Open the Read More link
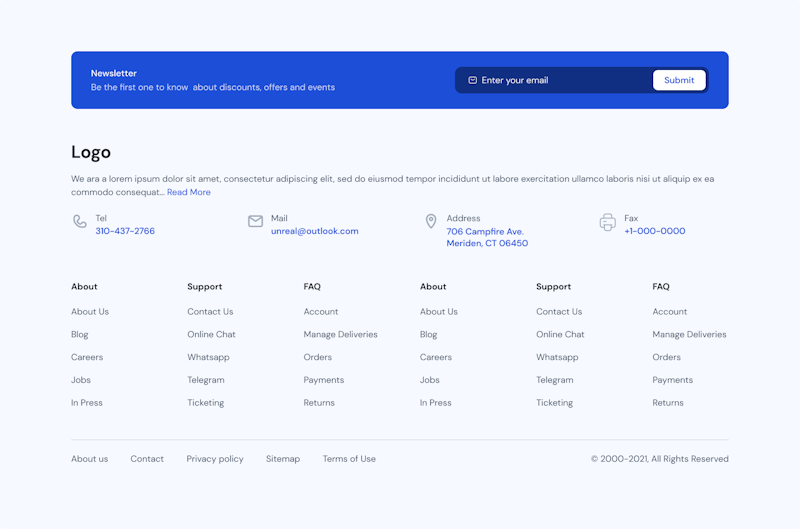The height and width of the screenshot is (529, 800). [x=188, y=192]
